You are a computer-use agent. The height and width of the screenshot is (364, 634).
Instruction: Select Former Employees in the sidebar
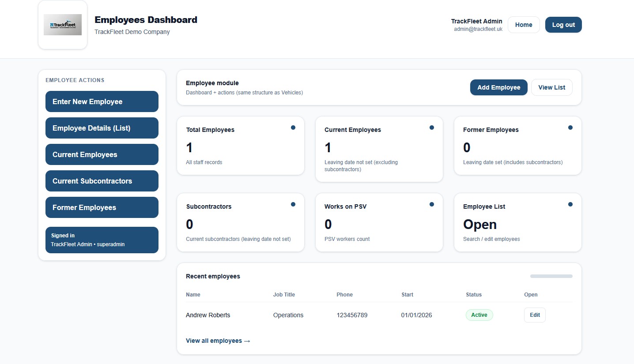point(102,207)
